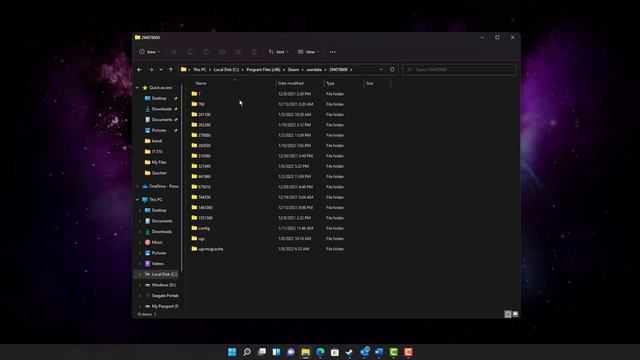Open the View dropdown menu
The width and height of the screenshot is (640, 360).
click(309, 52)
